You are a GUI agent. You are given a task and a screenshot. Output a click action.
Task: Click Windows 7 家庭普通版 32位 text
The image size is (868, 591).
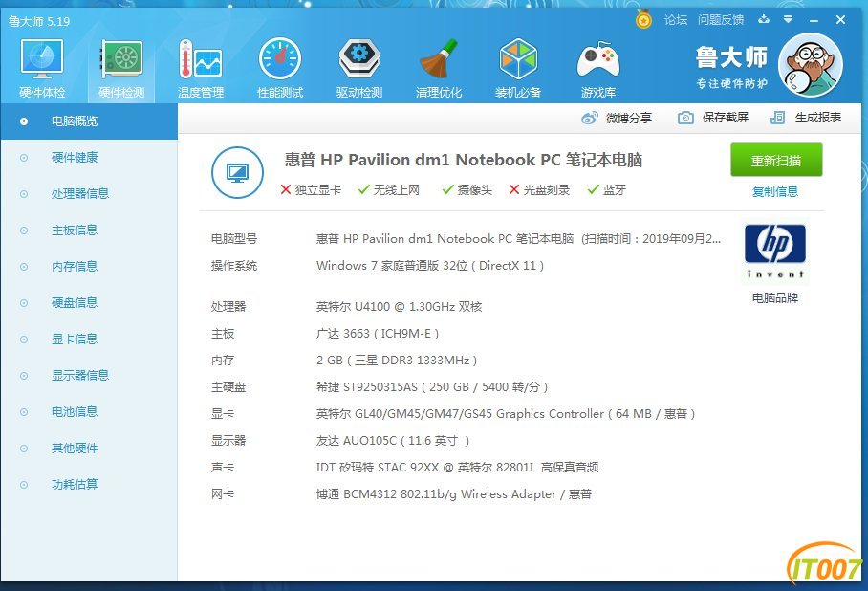click(x=430, y=265)
